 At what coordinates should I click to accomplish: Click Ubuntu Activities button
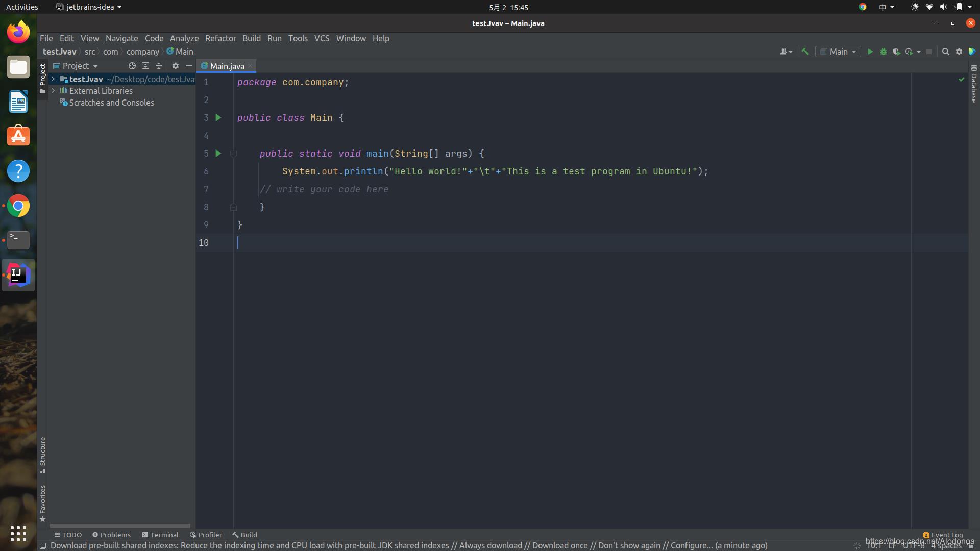point(22,7)
